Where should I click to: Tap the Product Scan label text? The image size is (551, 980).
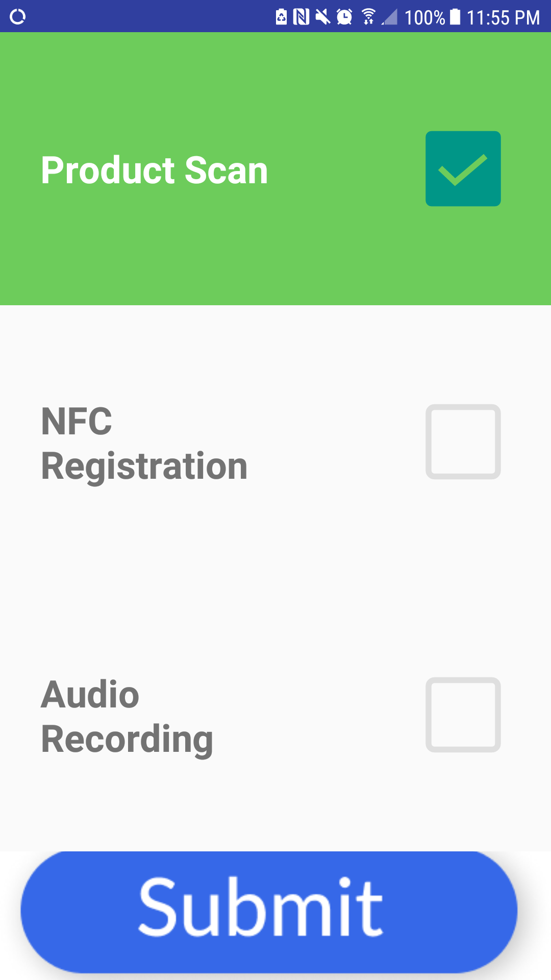coord(154,170)
